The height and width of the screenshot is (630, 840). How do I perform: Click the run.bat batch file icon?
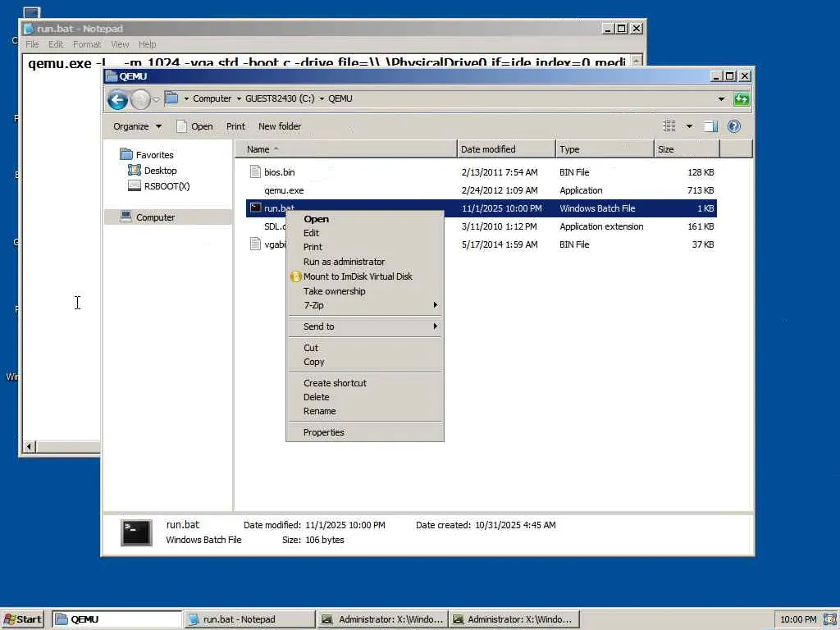(256, 208)
